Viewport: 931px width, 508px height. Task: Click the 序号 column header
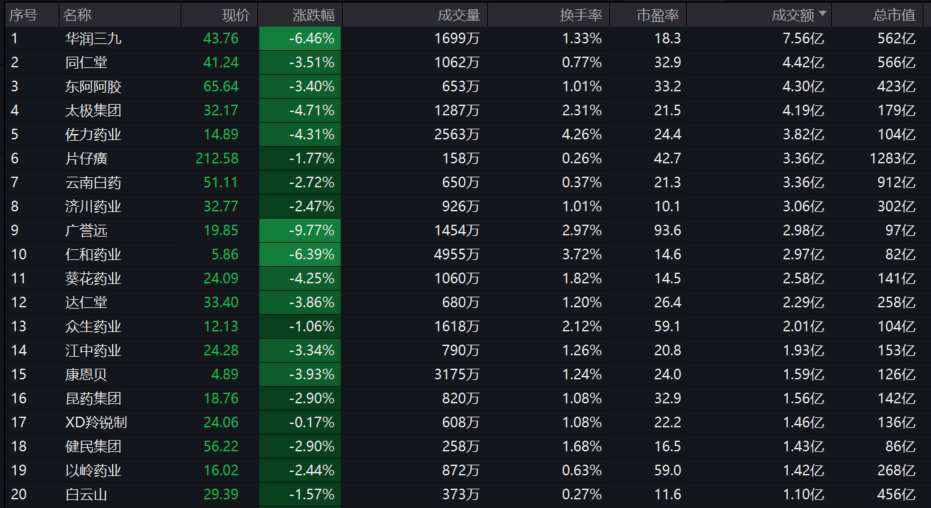click(x=23, y=15)
